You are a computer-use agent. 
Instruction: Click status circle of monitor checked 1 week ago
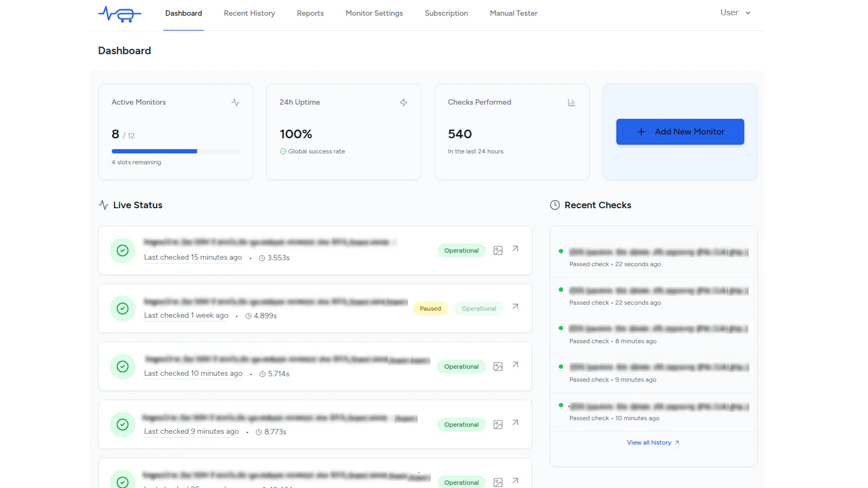tap(123, 309)
